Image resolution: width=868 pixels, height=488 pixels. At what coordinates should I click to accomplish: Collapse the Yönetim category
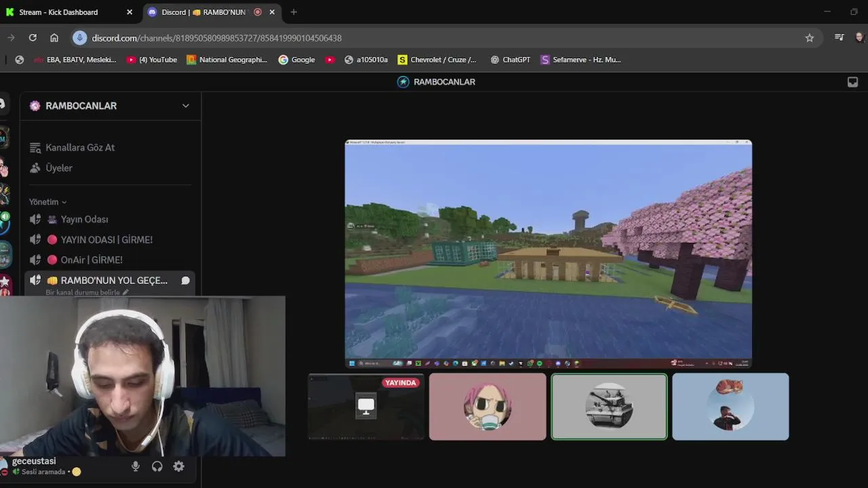tap(47, 202)
